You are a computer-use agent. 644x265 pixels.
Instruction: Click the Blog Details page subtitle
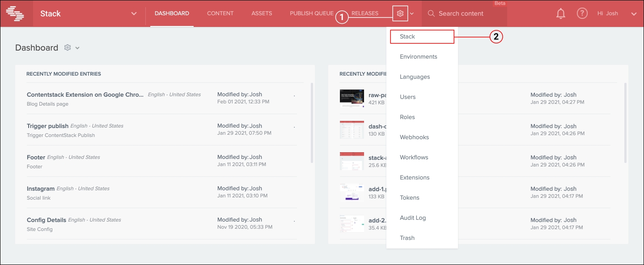pyautogui.click(x=47, y=104)
